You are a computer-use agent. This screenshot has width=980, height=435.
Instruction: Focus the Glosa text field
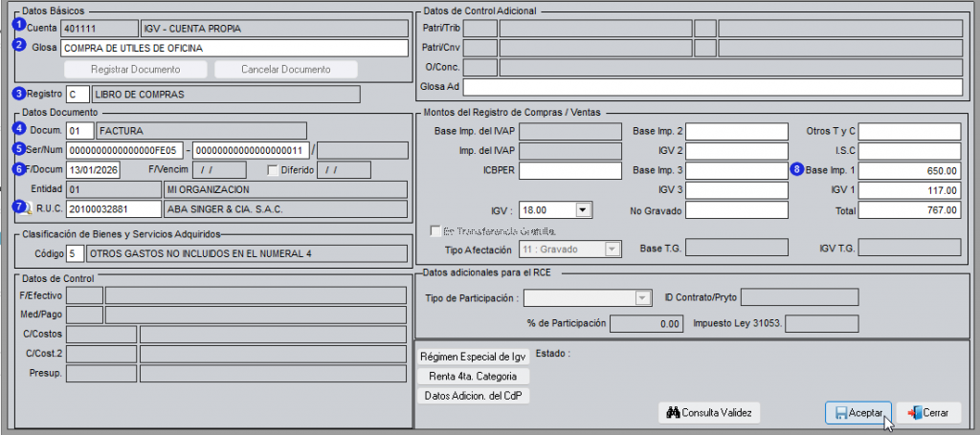click(234, 48)
